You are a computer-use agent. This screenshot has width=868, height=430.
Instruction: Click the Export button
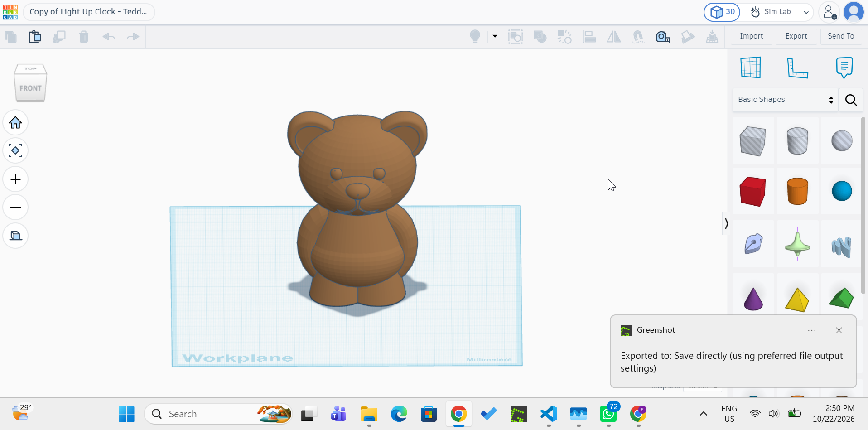tap(796, 36)
